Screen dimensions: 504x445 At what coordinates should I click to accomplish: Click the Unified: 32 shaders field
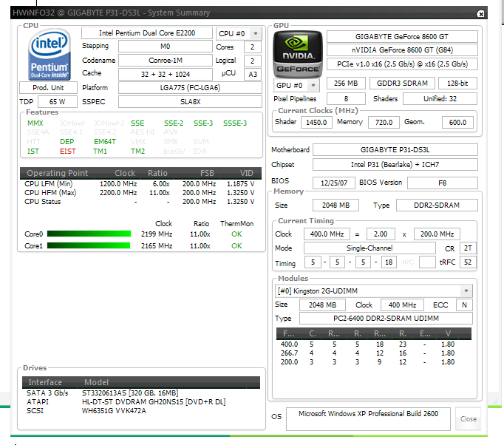(440, 99)
